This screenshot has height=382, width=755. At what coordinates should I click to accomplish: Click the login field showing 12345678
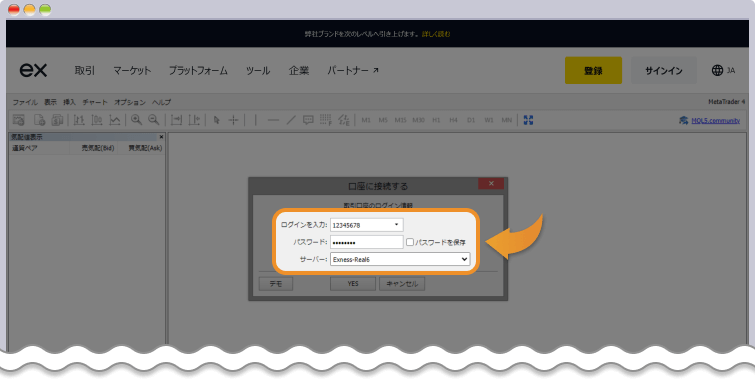(x=367, y=225)
